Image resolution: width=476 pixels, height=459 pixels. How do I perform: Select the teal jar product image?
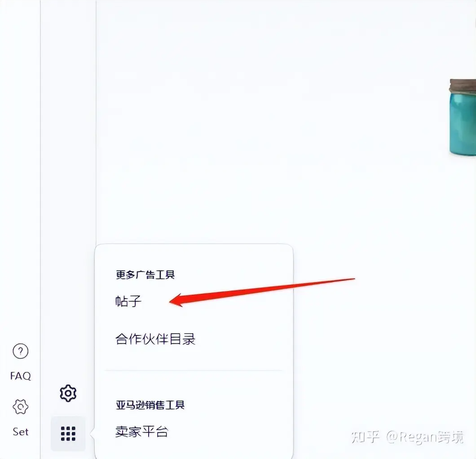[x=463, y=117]
